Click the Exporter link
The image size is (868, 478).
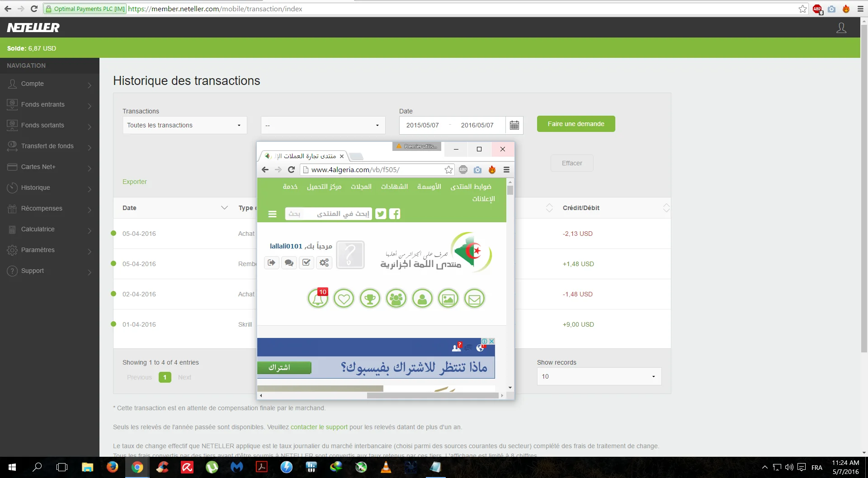click(x=134, y=182)
